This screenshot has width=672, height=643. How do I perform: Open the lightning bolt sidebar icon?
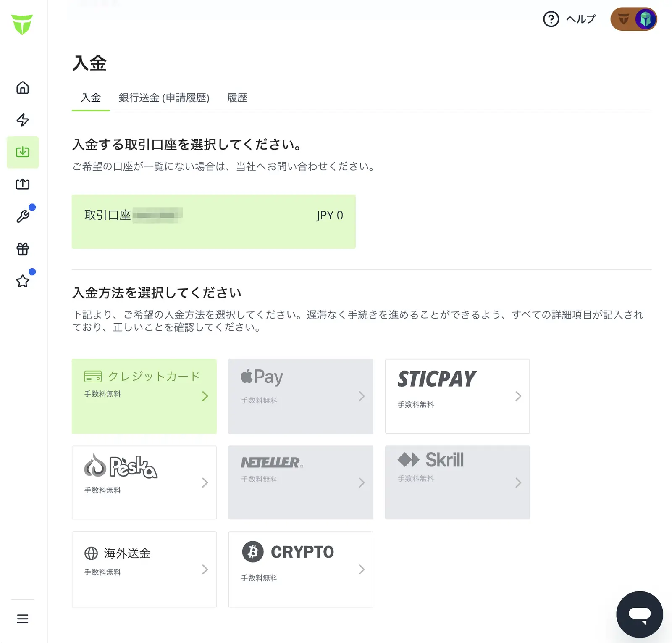[x=23, y=120]
